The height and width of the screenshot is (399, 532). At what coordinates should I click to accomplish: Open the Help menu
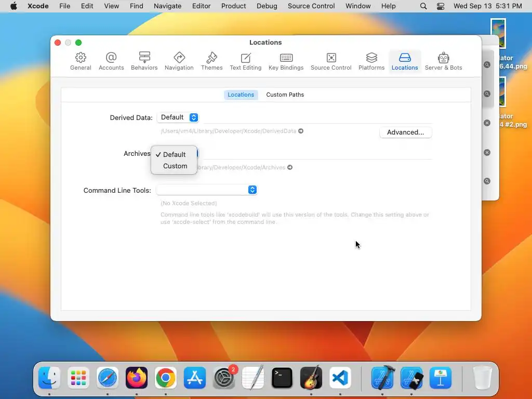(x=388, y=6)
